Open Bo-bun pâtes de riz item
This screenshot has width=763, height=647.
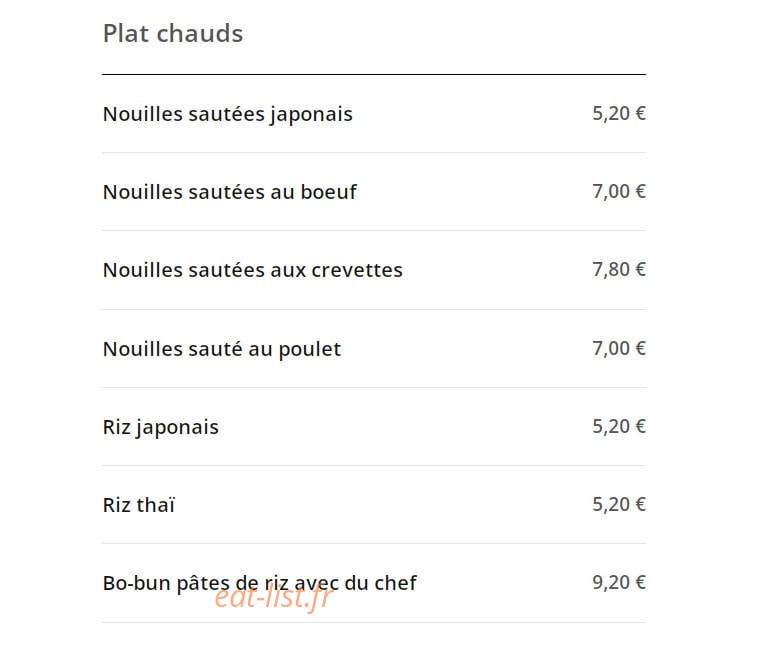[260, 583]
